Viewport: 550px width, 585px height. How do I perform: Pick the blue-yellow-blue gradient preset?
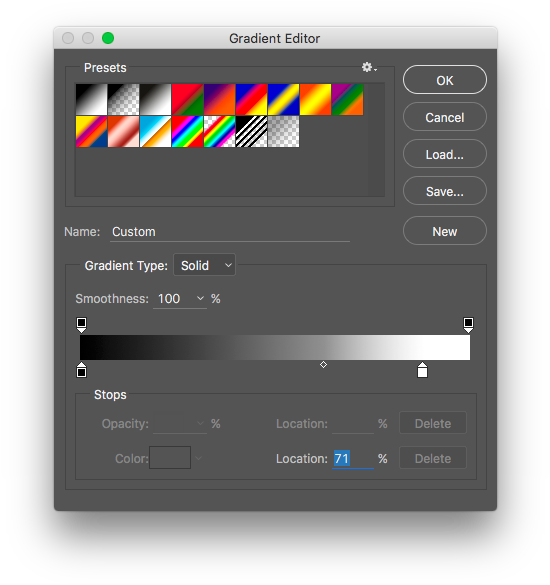[x=284, y=99]
